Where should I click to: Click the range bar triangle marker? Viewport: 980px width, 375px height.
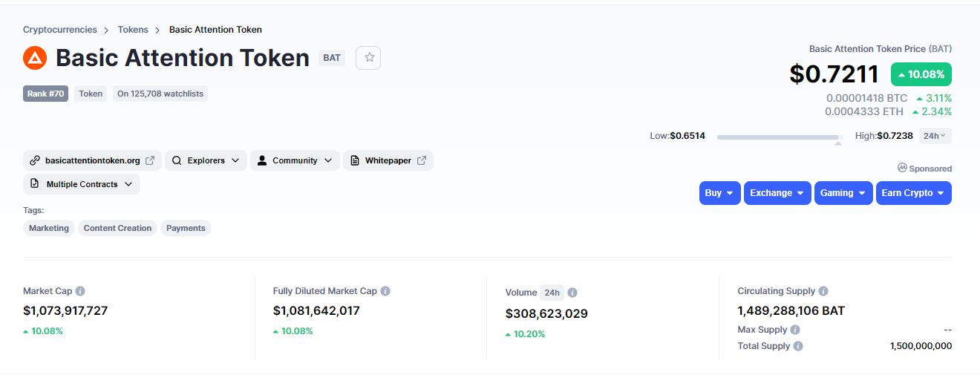[x=838, y=143]
